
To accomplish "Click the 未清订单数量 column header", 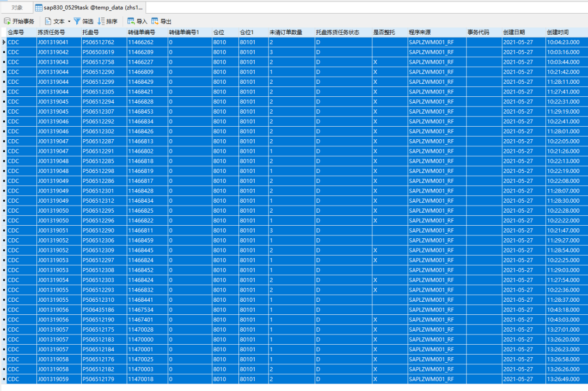I will (291, 33).
